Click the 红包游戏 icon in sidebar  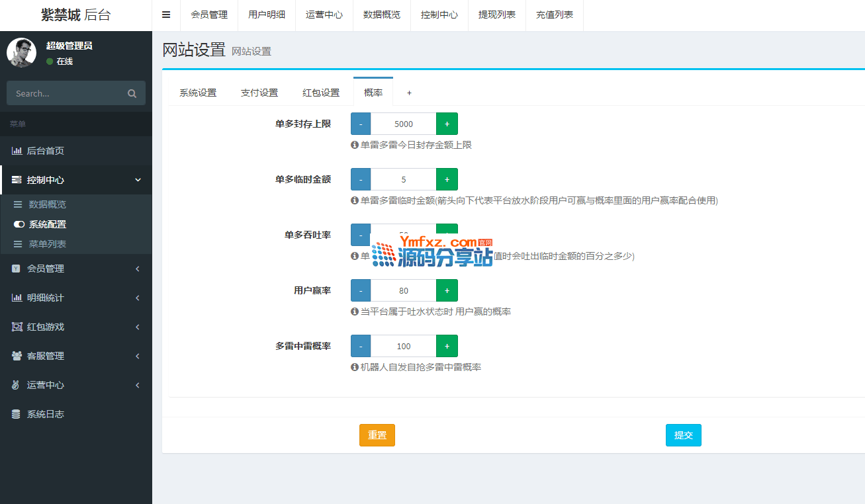17,327
